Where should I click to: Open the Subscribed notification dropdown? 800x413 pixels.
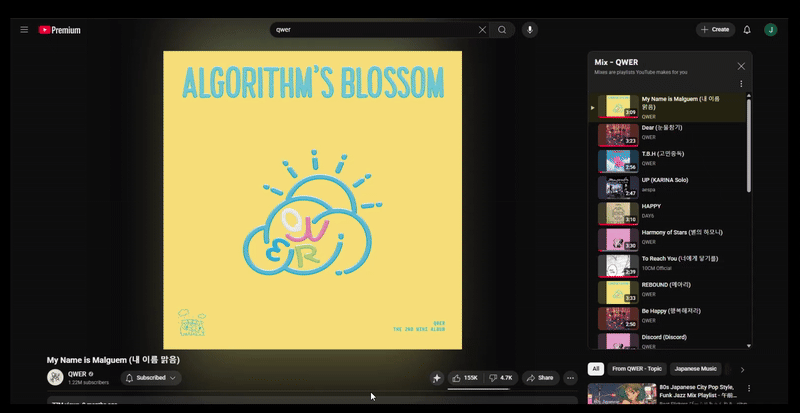(151, 378)
